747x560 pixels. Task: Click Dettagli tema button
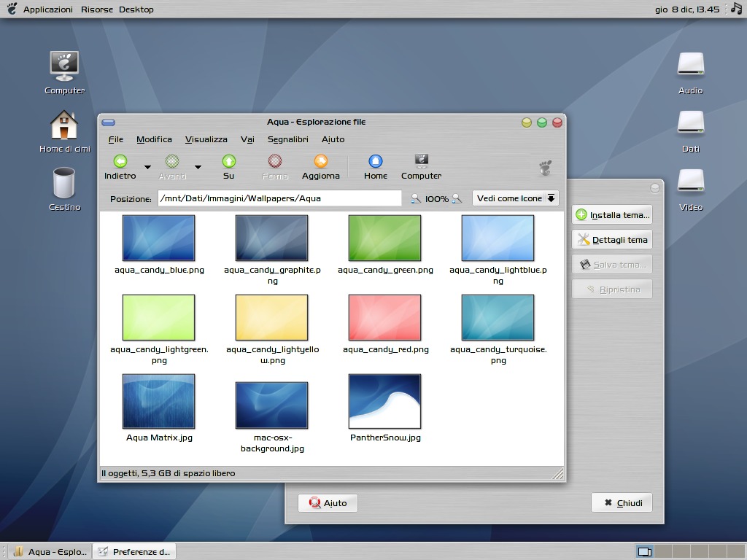coord(612,239)
